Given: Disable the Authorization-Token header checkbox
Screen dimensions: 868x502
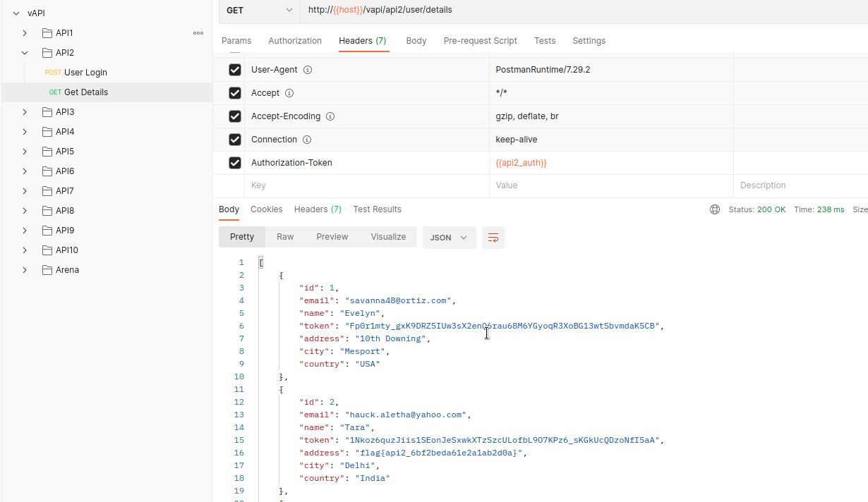Looking at the screenshot, I should pyautogui.click(x=235, y=163).
